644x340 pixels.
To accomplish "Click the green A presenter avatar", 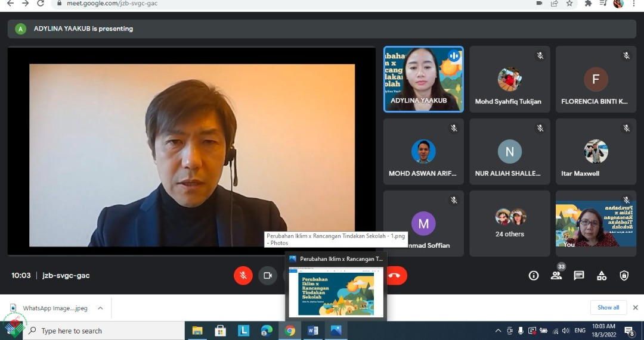I will point(20,29).
